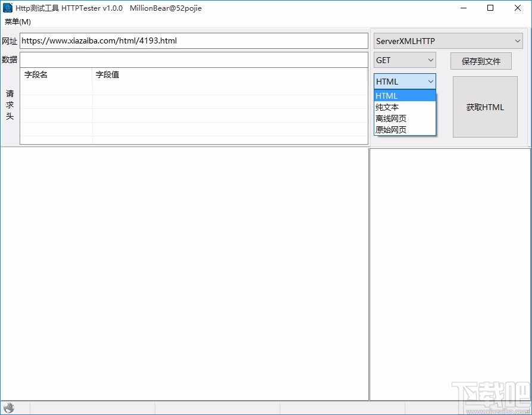Screen dimensions: 532x415
Task: Select the 字段名 column header
Action: click(x=37, y=74)
